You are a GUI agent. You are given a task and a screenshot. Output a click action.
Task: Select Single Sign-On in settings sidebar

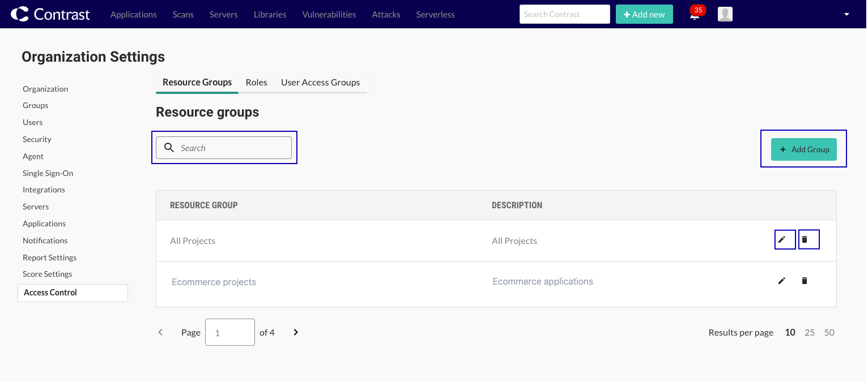(x=48, y=173)
